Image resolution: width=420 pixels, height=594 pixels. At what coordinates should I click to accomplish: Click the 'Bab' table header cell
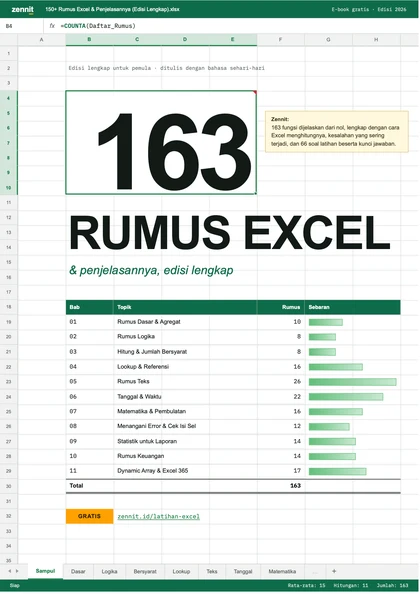pos(89,307)
